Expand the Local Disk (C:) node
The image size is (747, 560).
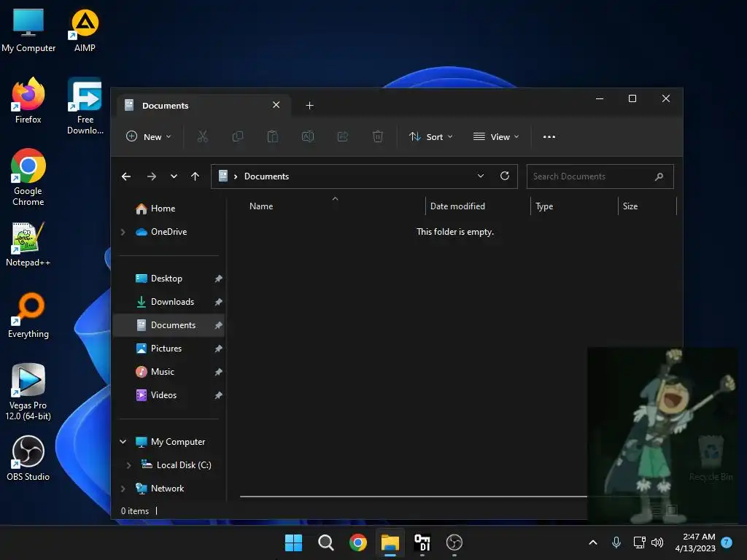click(128, 465)
